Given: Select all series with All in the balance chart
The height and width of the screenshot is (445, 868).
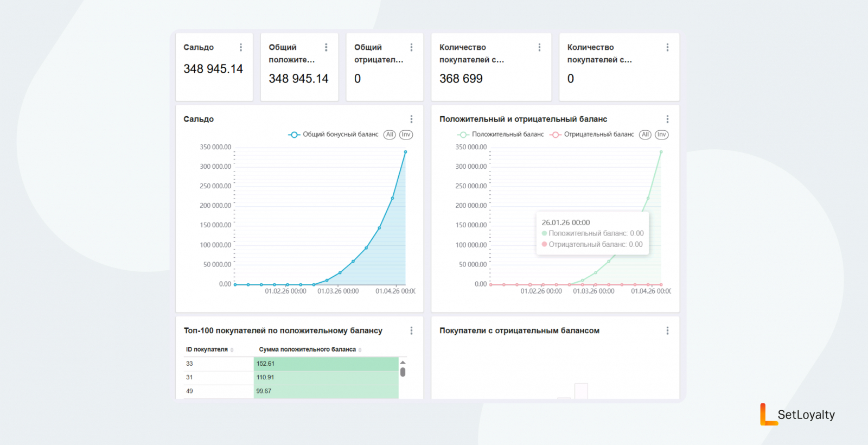Looking at the screenshot, I should (x=645, y=135).
